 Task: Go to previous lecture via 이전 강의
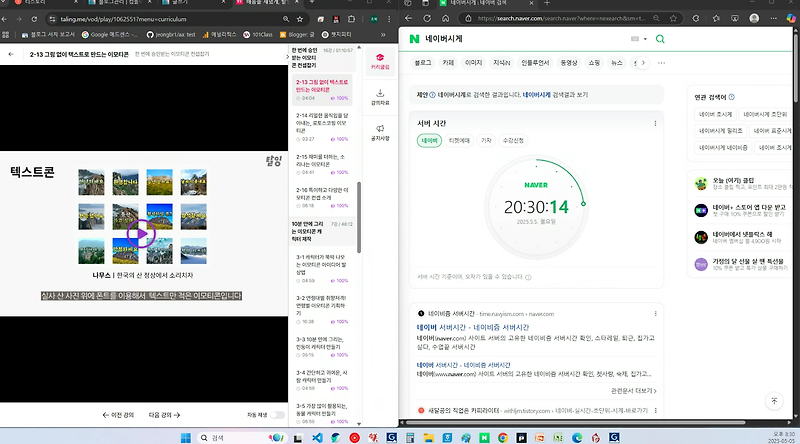coord(118,415)
